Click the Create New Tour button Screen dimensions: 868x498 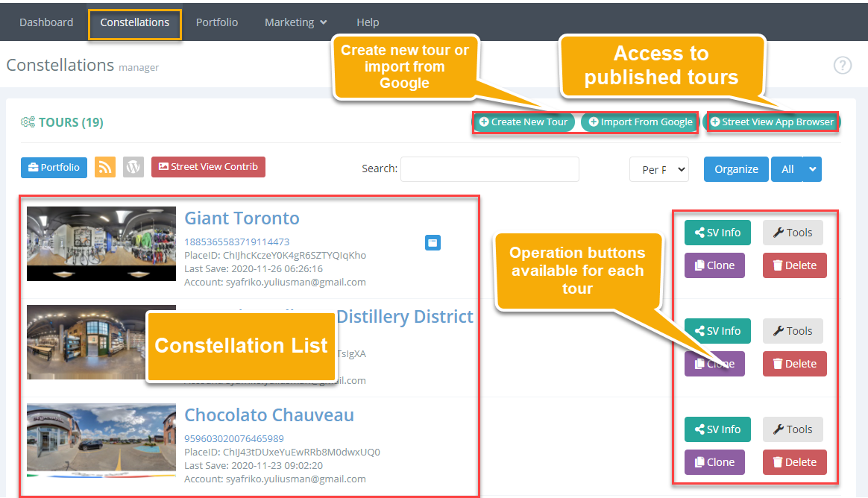[x=523, y=122]
